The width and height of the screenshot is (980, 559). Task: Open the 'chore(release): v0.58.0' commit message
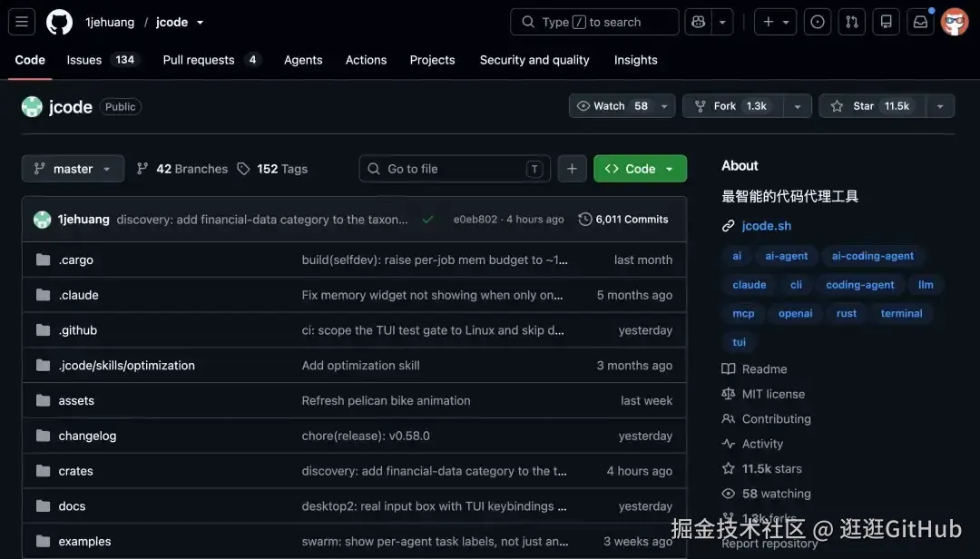(366, 436)
